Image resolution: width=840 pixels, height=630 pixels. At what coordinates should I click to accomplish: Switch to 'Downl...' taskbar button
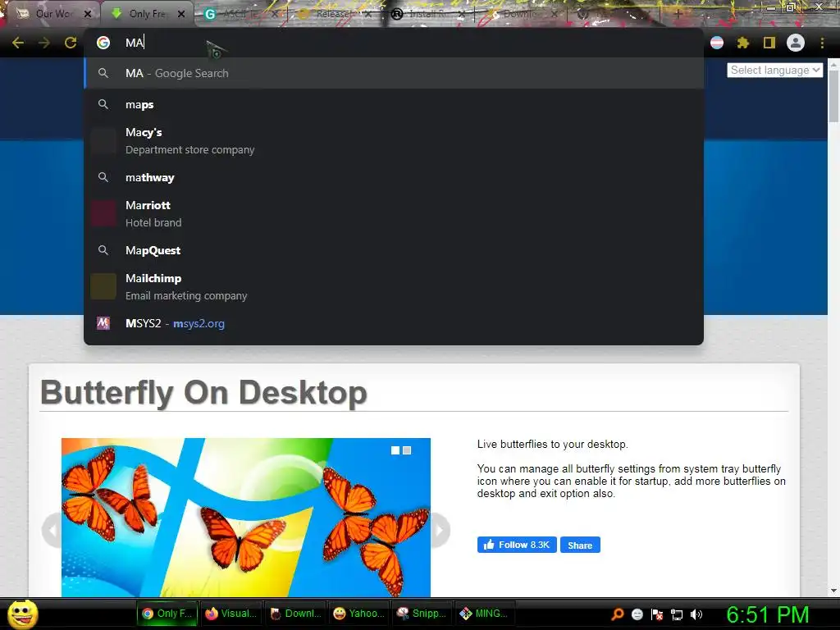pos(295,614)
